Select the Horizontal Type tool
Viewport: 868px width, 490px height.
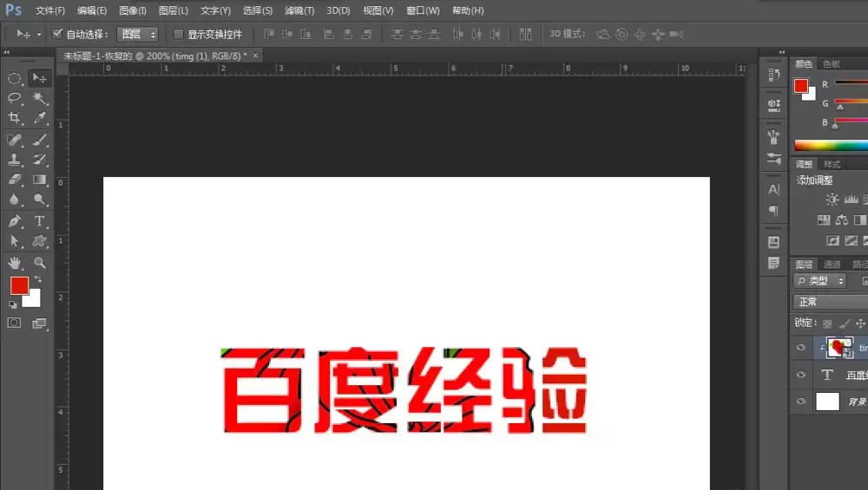[39, 220]
